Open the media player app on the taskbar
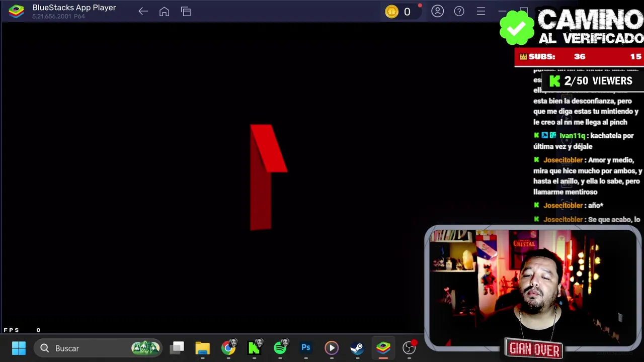 332,348
